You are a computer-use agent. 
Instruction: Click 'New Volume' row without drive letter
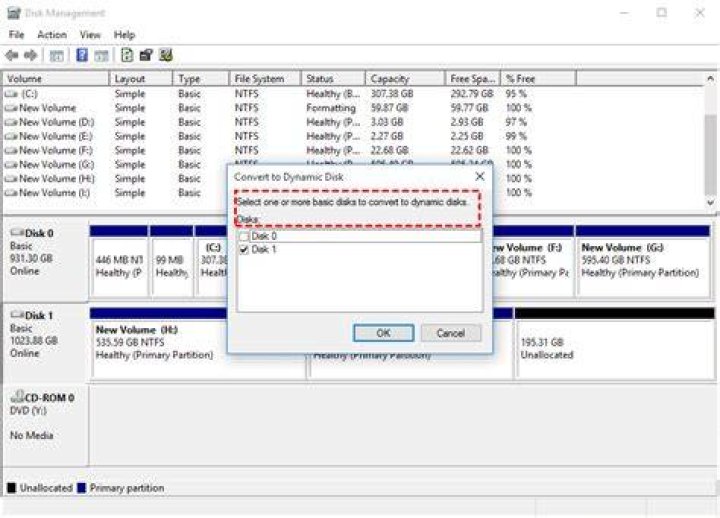pos(47,108)
